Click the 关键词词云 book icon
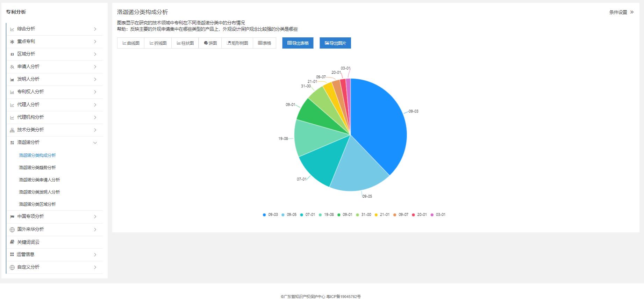Screen dimensions: 644x299 [x=12, y=242]
